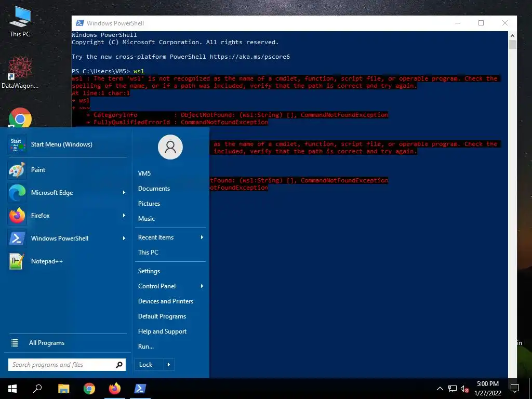Click the Lock button

pyautogui.click(x=149, y=365)
